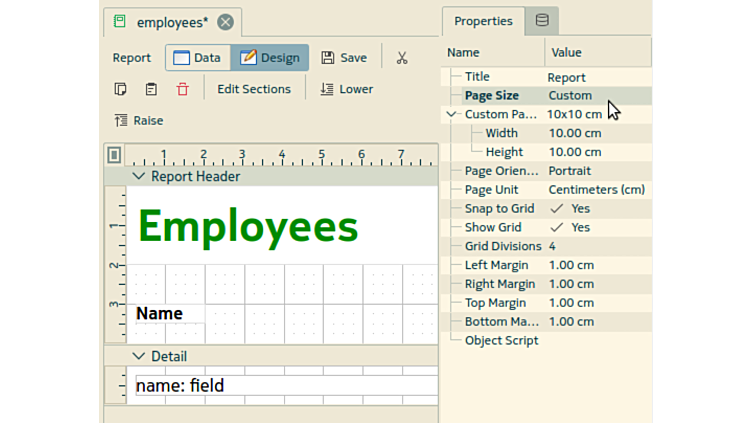Image resolution: width=752 pixels, height=423 pixels.
Task: Collapse the Report Header section
Action: pos(139,177)
